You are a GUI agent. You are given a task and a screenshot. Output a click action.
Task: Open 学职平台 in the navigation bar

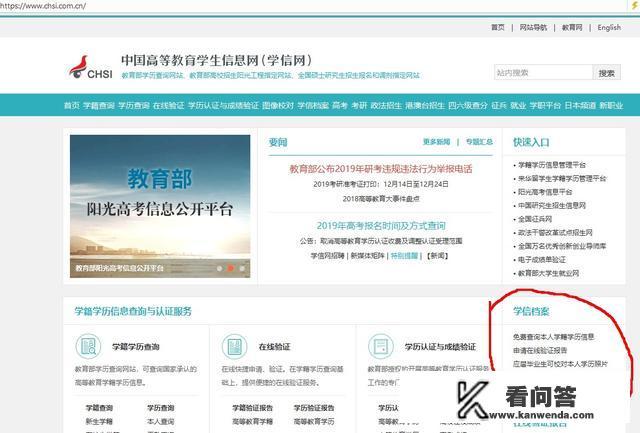(545, 105)
